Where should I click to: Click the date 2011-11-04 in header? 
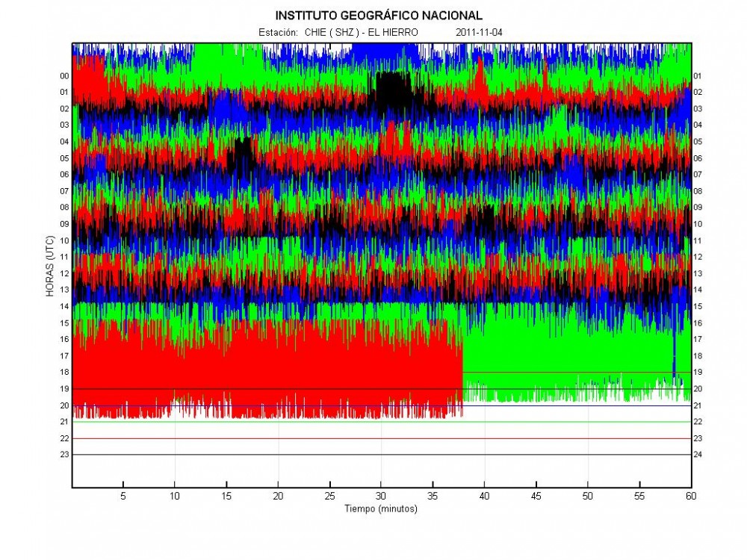(x=480, y=33)
